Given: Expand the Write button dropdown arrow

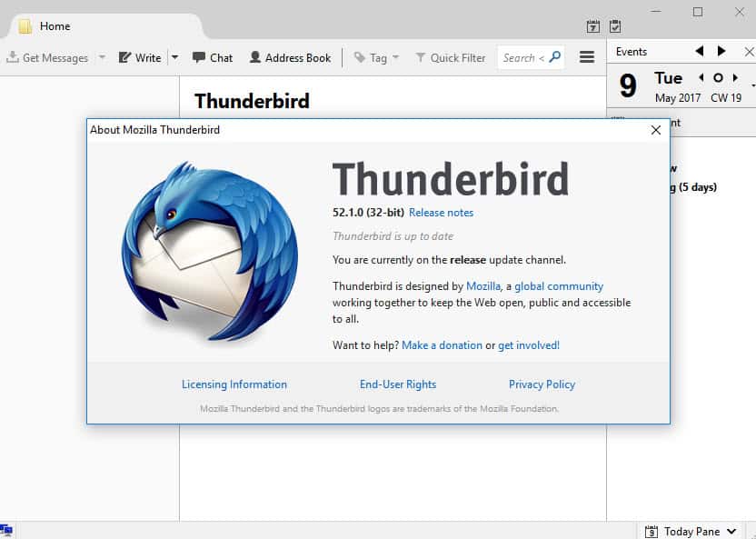Looking at the screenshot, I should click(x=175, y=57).
